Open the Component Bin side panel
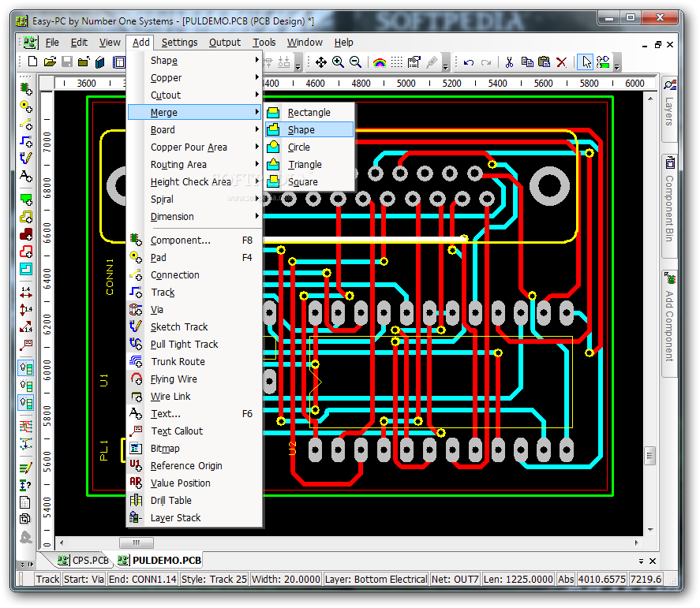Screen dimensions: 700x608 coord(669,206)
